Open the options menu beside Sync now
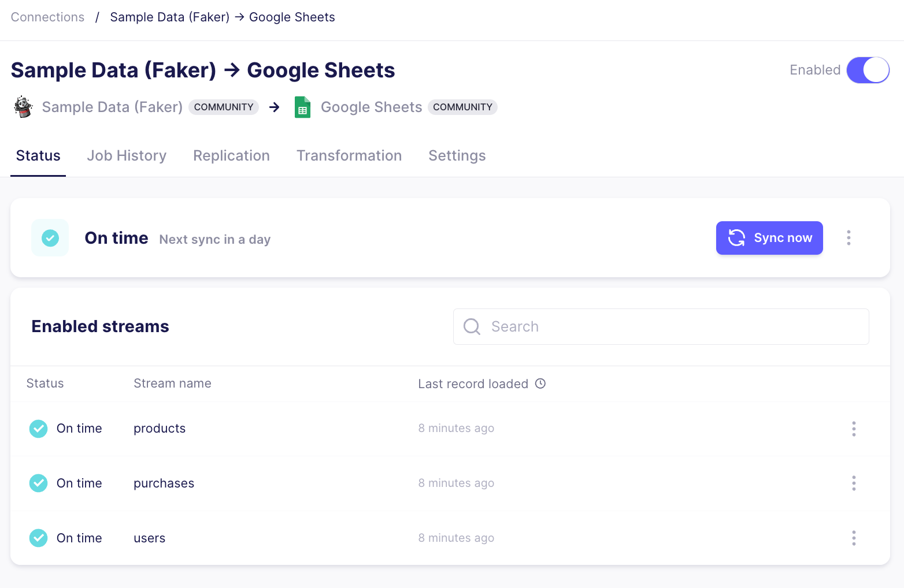Screen dimensions: 904x588 (x=849, y=237)
